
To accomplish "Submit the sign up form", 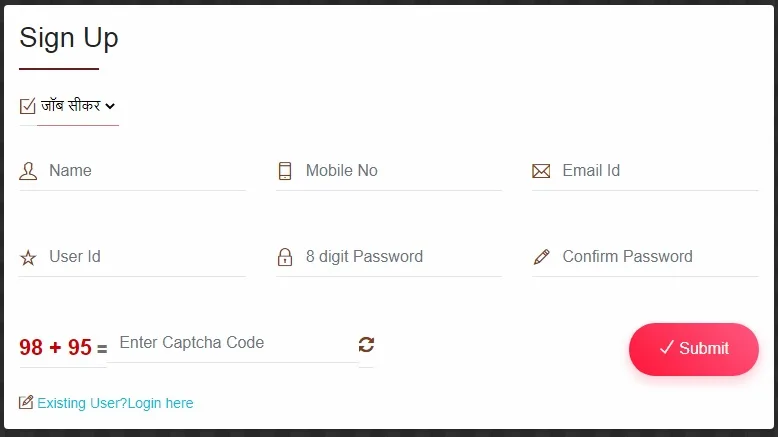I will tap(694, 349).
